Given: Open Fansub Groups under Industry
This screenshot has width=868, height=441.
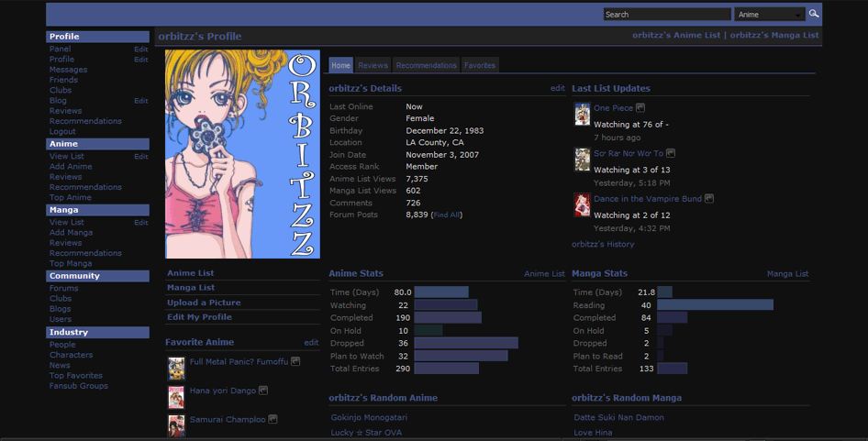Looking at the screenshot, I should (79, 386).
